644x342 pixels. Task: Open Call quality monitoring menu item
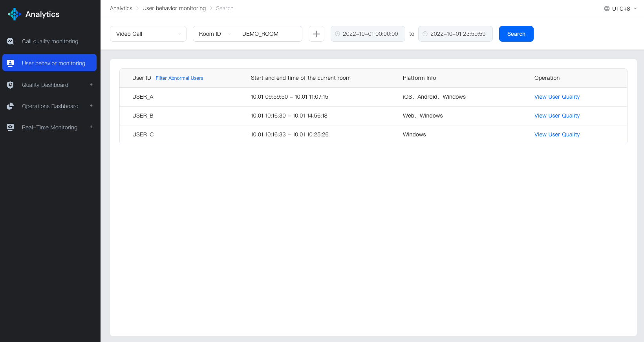click(x=50, y=41)
